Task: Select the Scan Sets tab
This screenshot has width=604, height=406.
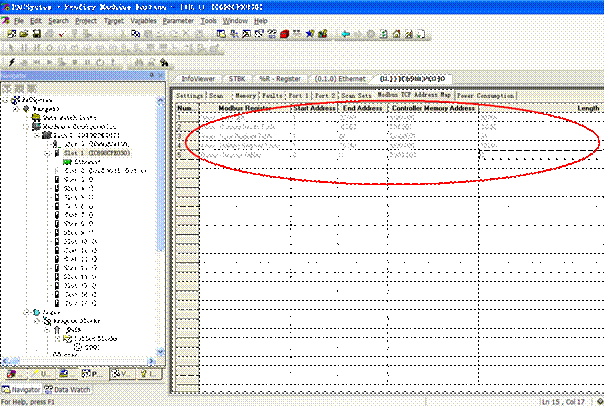Action: point(355,95)
